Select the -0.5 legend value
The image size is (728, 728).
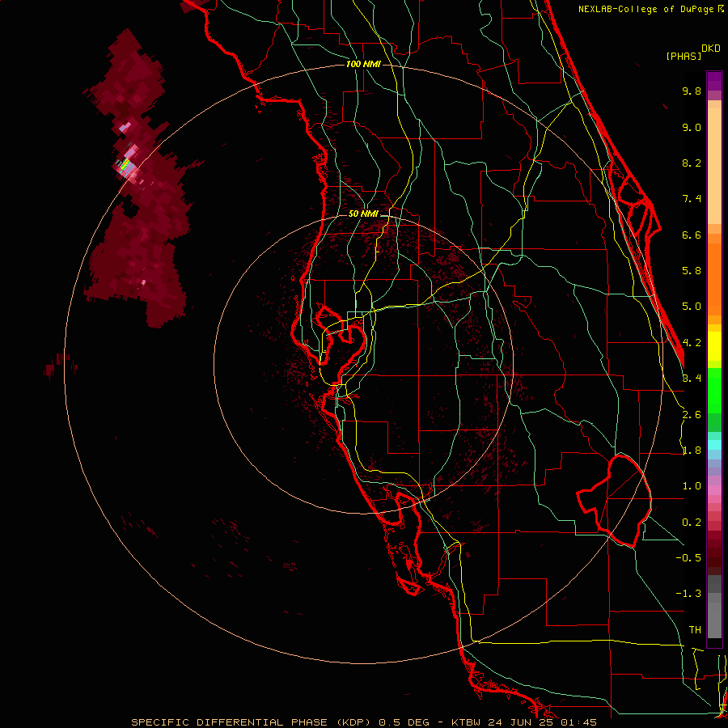point(688,558)
